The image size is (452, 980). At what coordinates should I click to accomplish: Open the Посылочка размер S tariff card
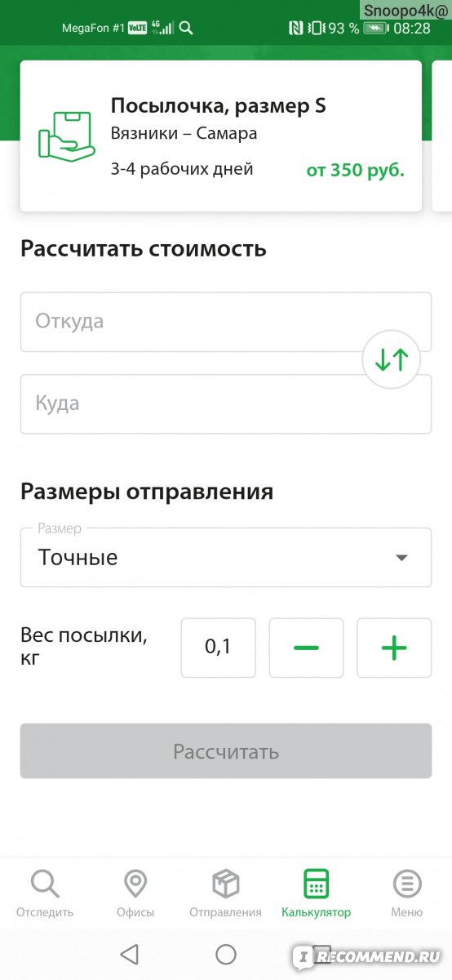221,136
